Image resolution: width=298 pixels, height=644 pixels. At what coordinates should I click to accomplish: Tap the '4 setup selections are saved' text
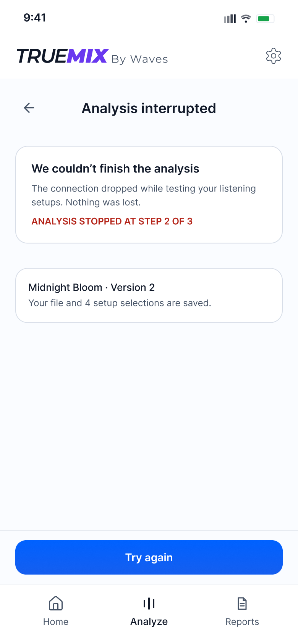pyautogui.click(x=148, y=303)
